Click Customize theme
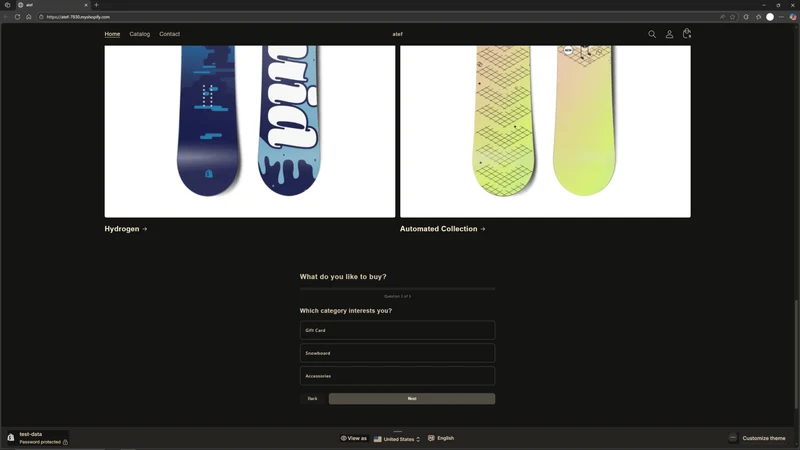Screen dimensions: 800x450 764,438
